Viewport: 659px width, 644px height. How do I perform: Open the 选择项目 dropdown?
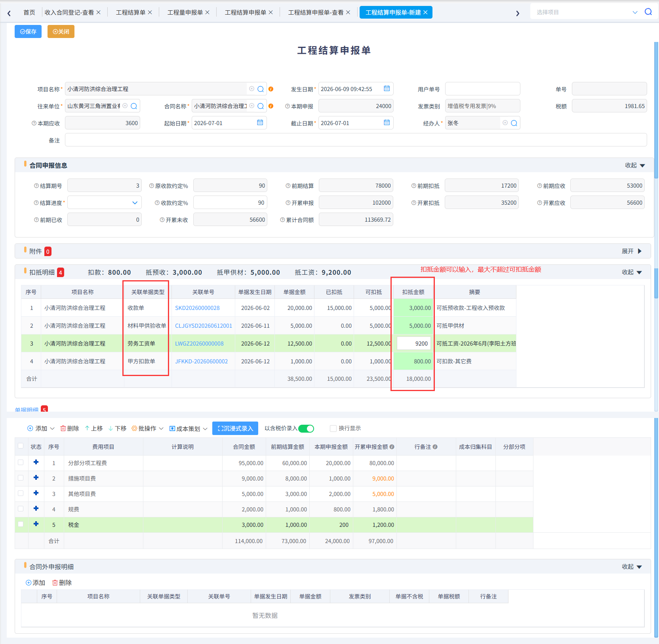pyautogui.click(x=635, y=12)
